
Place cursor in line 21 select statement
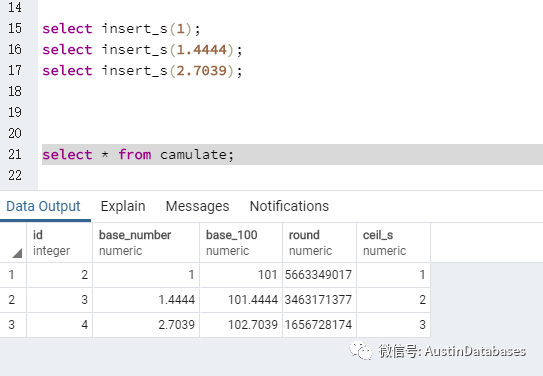138,154
